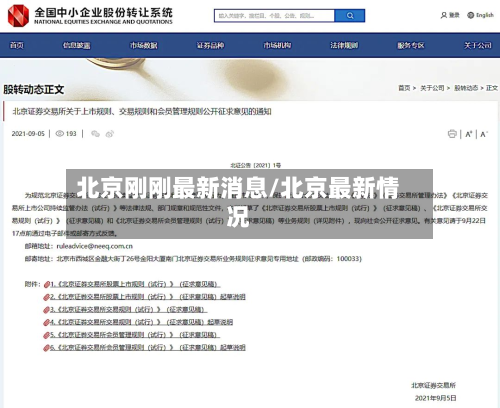Image resolution: width=500 pixels, height=408 pixels.
Task: Click the English globe icon
Action: (x=470, y=15)
